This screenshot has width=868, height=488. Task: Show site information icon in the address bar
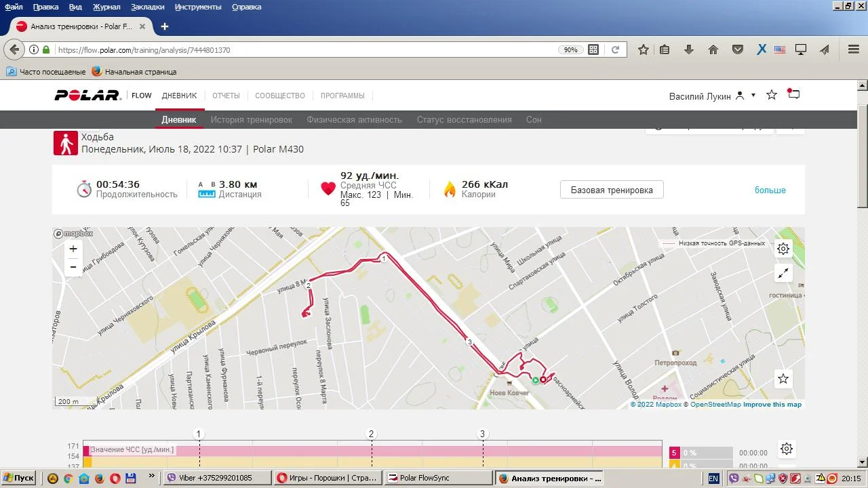coord(34,49)
